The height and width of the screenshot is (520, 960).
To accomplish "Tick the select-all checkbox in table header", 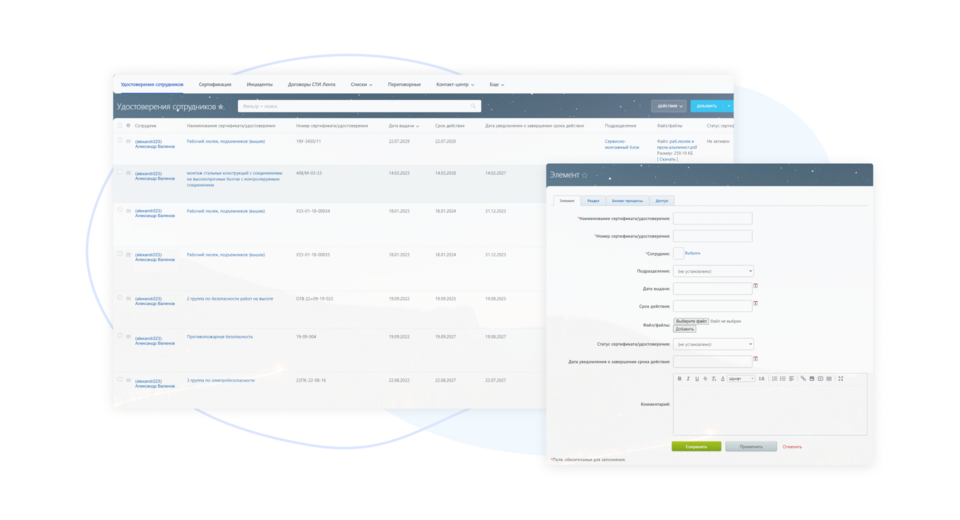I will (120, 126).
